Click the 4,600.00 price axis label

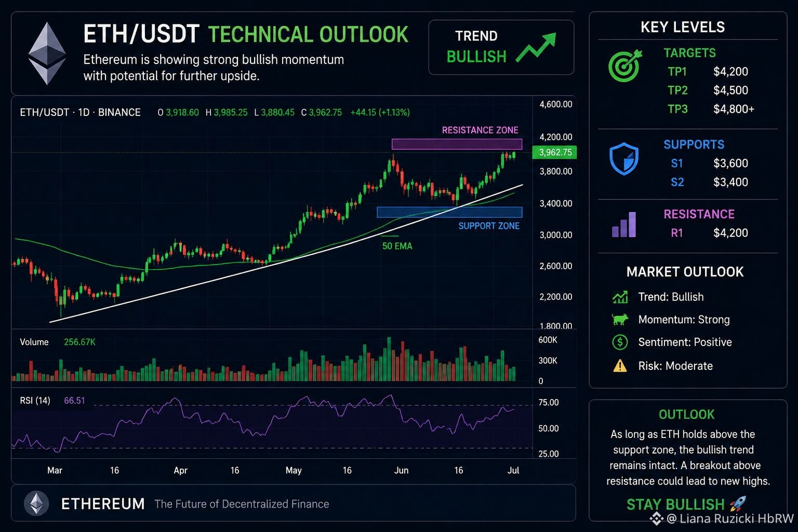556,104
